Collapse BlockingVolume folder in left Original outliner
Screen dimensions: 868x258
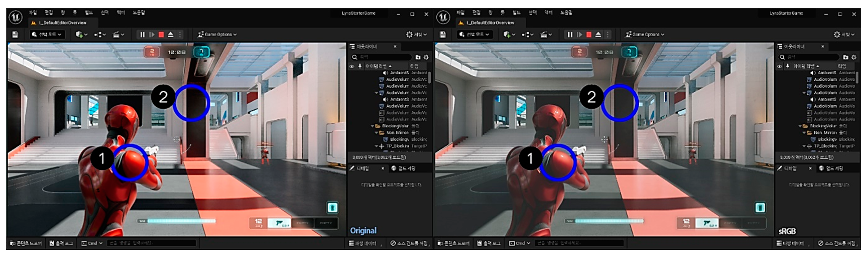point(372,126)
